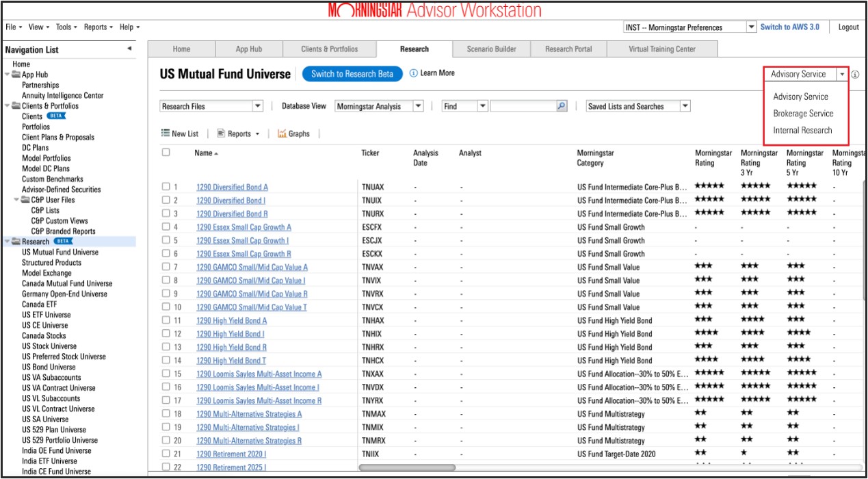Image resolution: width=868 pixels, height=479 pixels.
Task: Collapse the Research tree node
Action: (x=8, y=242)
